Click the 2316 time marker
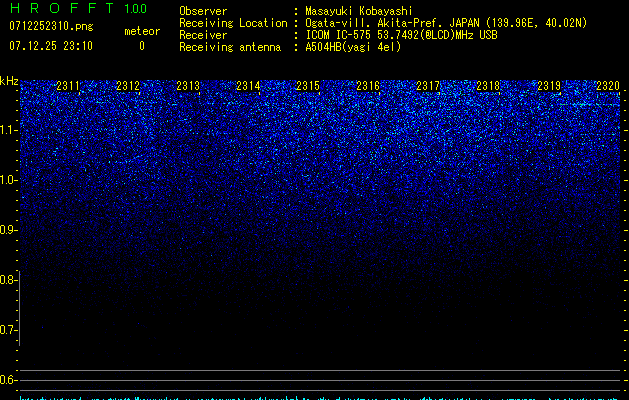 click(x=368, y=85)
